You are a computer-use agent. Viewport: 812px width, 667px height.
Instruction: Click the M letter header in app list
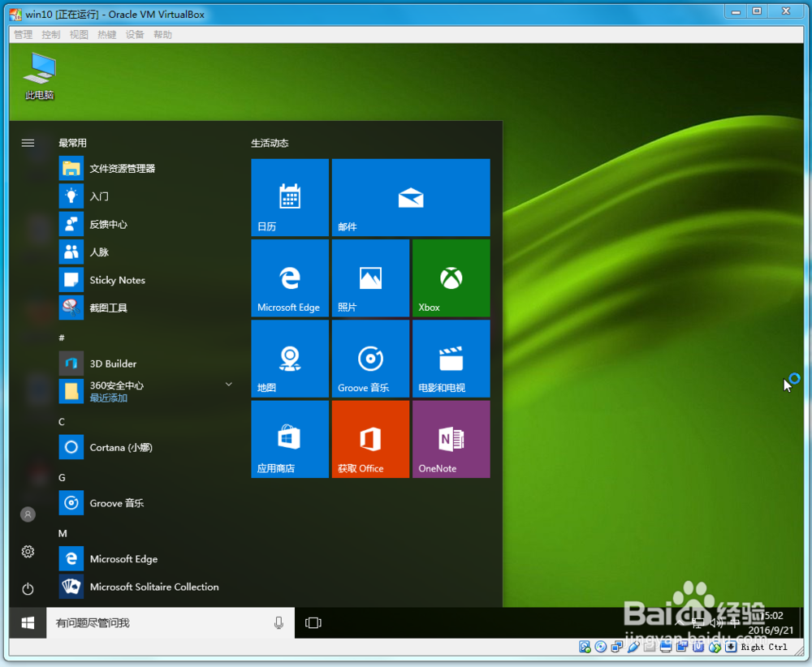click(63, 533)
